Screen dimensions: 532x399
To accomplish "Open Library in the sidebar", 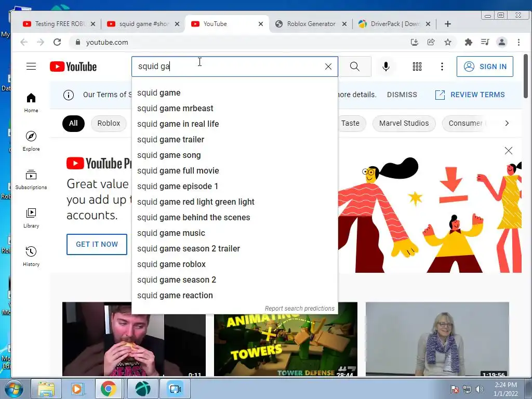I will [31, 218].
